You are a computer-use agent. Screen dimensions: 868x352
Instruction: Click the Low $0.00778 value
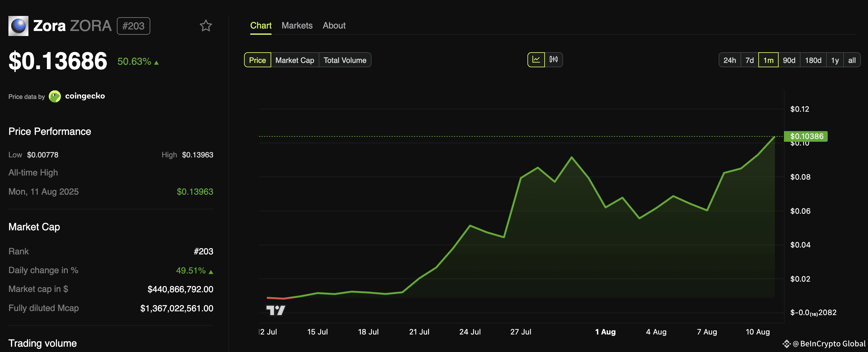(x=43, y=155)
